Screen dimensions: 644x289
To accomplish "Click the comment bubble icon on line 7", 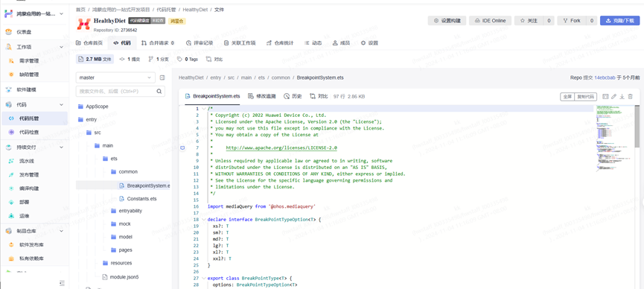I will 183,147.
